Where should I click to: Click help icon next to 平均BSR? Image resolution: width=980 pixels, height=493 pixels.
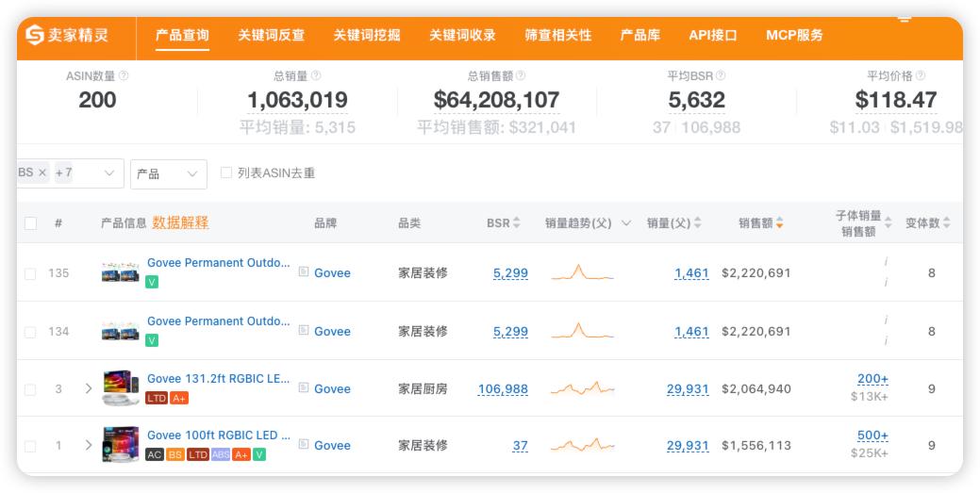click(721, 75)
